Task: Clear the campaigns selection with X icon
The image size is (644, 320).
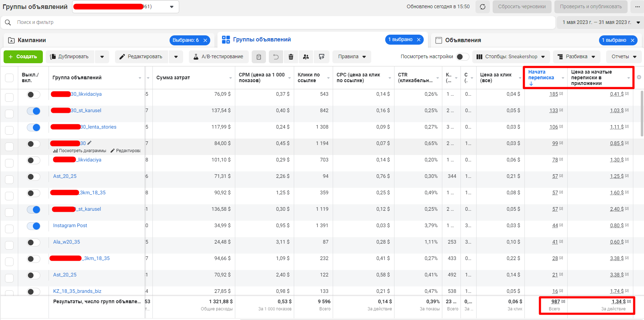Action: (205, 40)
